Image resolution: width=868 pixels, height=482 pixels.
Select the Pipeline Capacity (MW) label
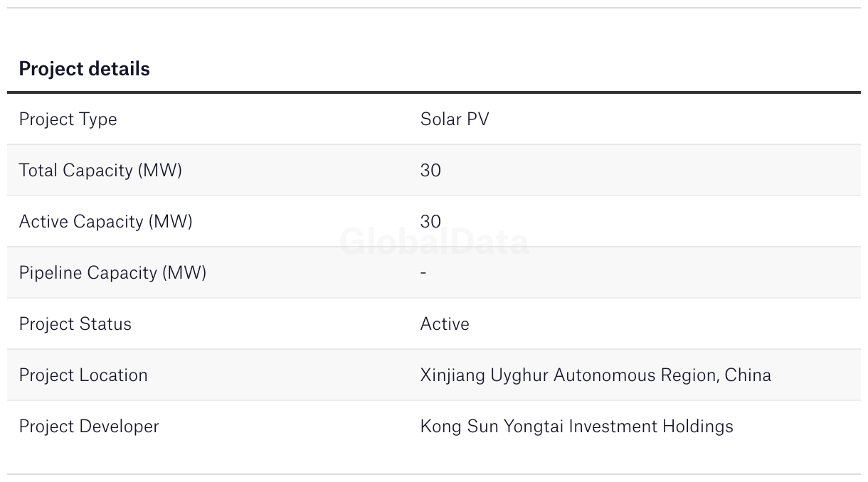coord(112,273)
